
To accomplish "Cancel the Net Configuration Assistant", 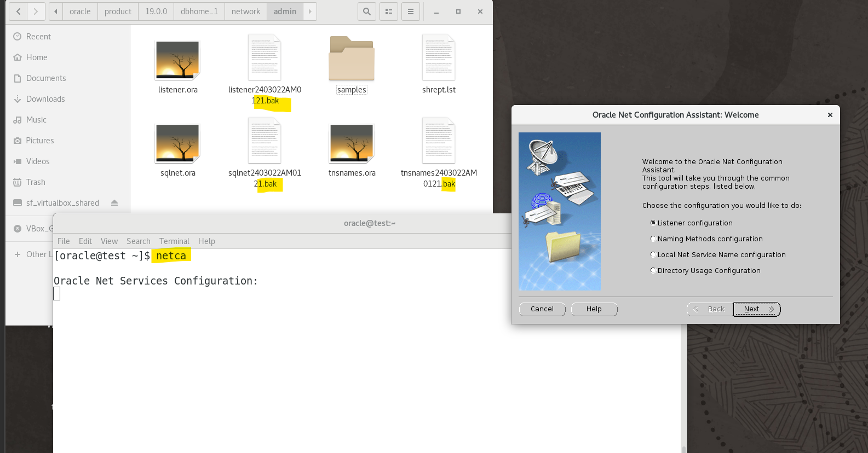I will click(x=542, y=309).
